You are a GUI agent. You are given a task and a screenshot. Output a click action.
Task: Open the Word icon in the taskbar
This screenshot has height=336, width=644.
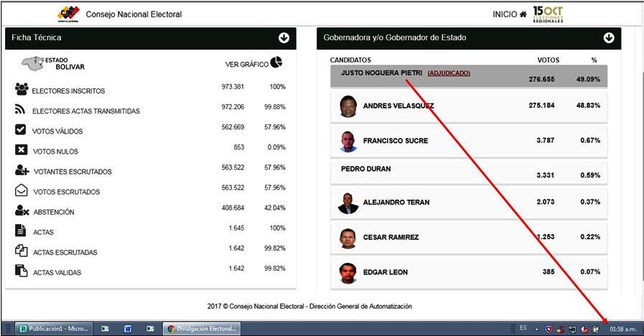pos(128,329)
